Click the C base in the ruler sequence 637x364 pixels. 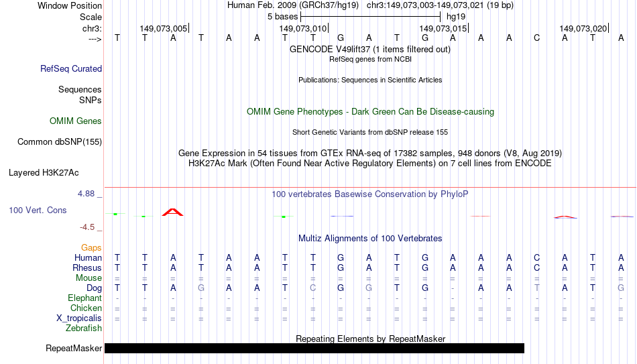tap(536, 38)
